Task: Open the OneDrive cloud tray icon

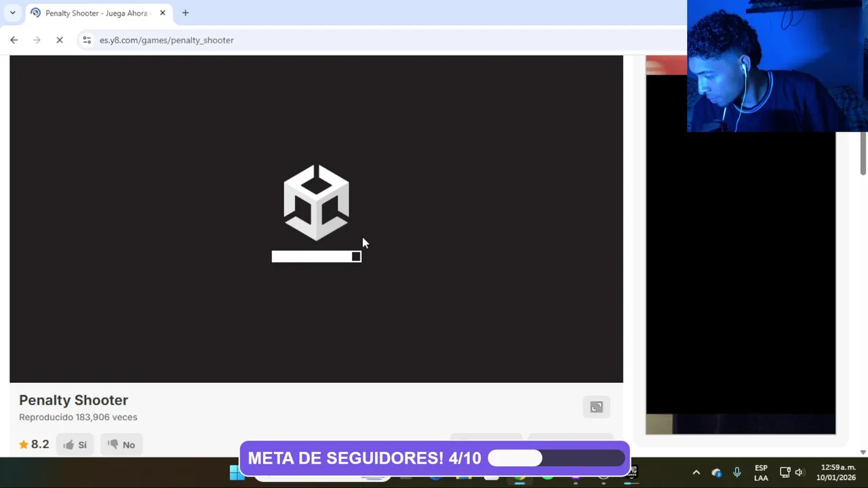Action: click(x=717, y=472)
